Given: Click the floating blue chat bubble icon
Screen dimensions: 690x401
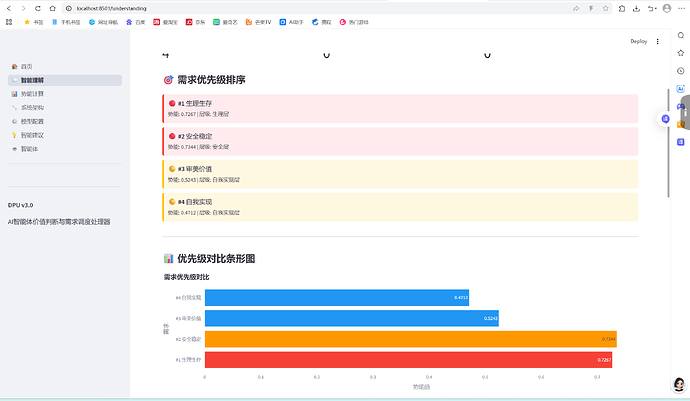Looking at the screenshot, I should (x=665, y=119).
